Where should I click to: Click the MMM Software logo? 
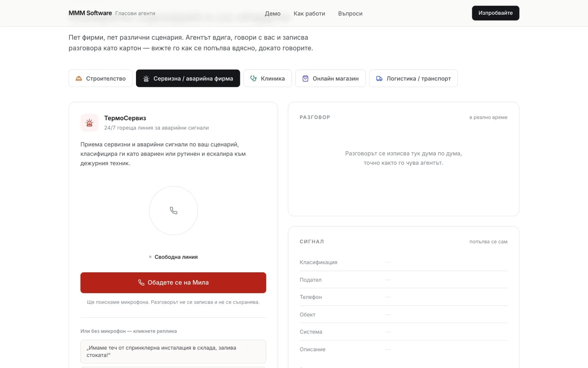click(90, 13)
